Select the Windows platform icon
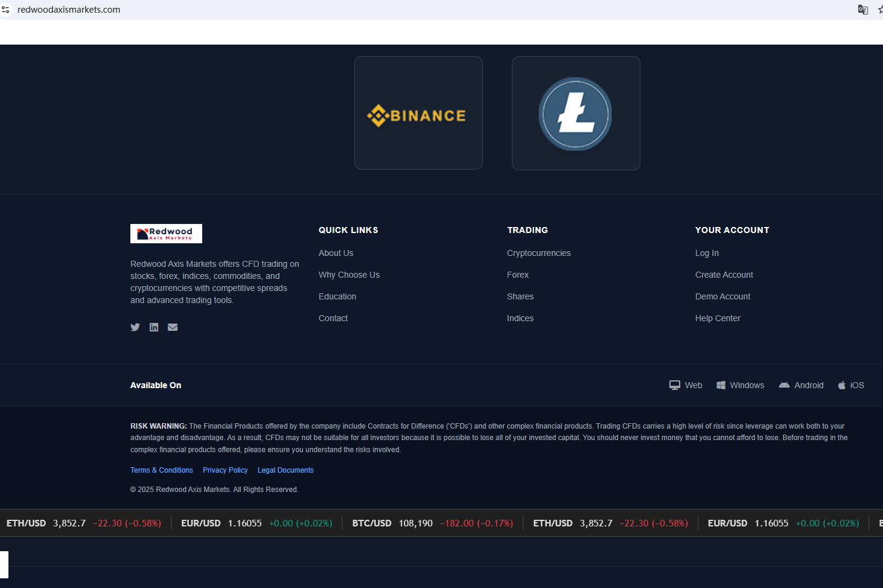Image resolution: width=883 pixels, height=588 pixels. 721,385
